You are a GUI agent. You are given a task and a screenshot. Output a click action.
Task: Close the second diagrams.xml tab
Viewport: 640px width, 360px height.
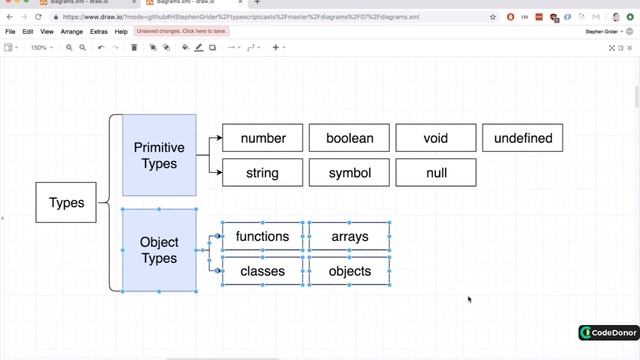tap(240, 2)
